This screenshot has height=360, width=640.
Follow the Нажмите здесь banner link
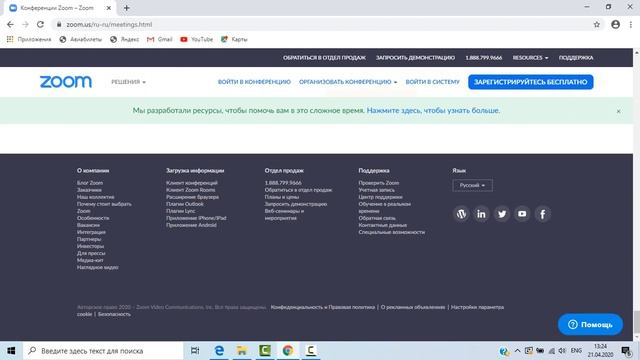pos(433,111)
